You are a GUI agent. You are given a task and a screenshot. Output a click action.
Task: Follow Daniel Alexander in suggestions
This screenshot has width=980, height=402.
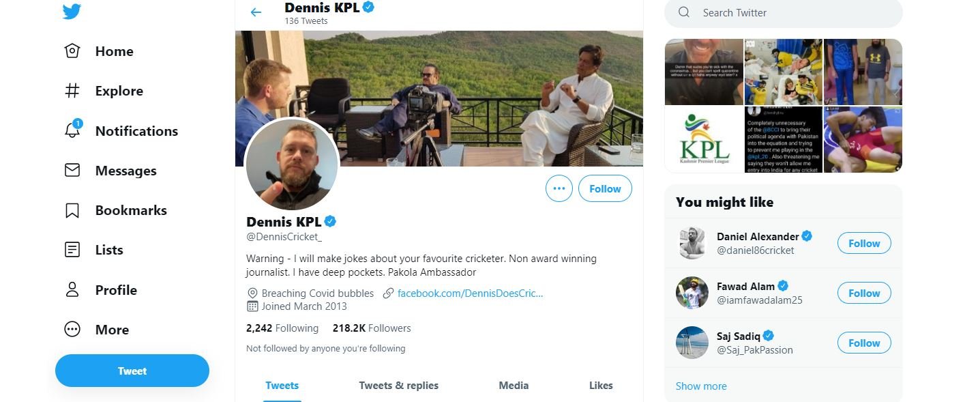864,243
